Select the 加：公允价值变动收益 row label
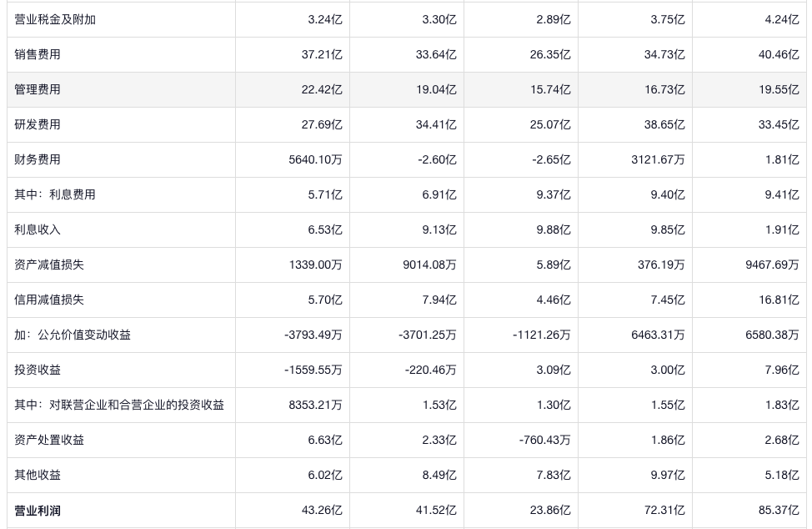812x529 pixels. pyautogui.click(x=73, y=335)
